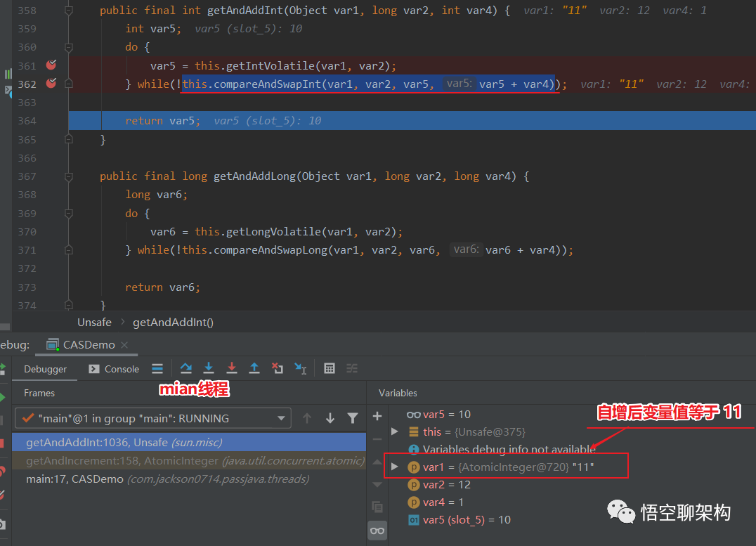The width and height of the screenshot is (756, 546).
Task: Click the previous frame up arrow
Action: click(307, 418)
